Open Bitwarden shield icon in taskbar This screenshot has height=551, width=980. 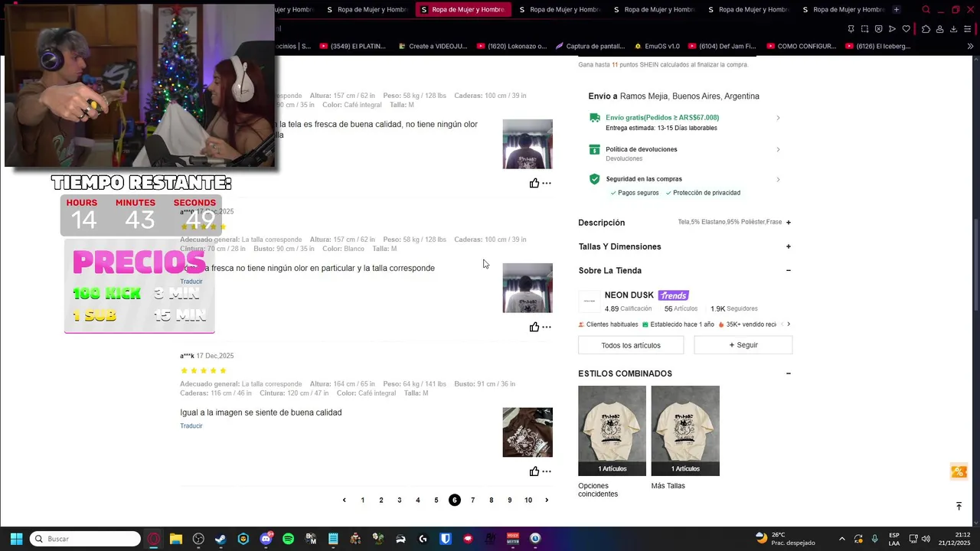[x=446, y=539]
